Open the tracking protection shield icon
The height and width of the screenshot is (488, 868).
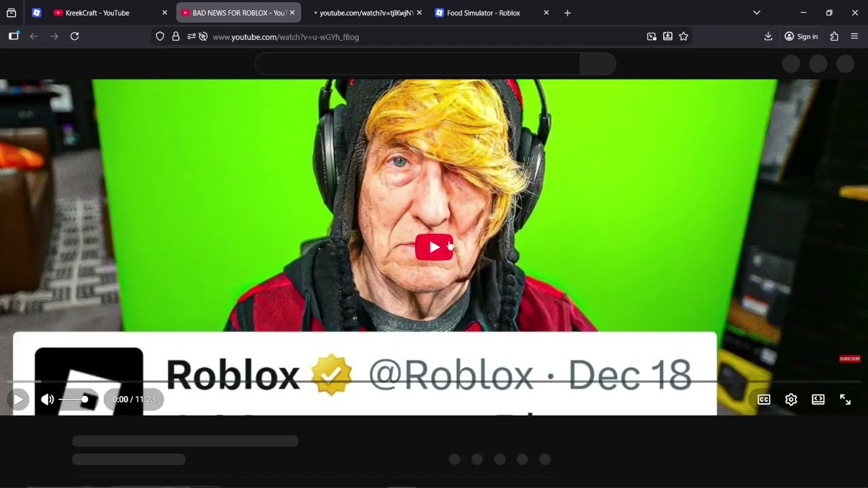tap(160, 37)
